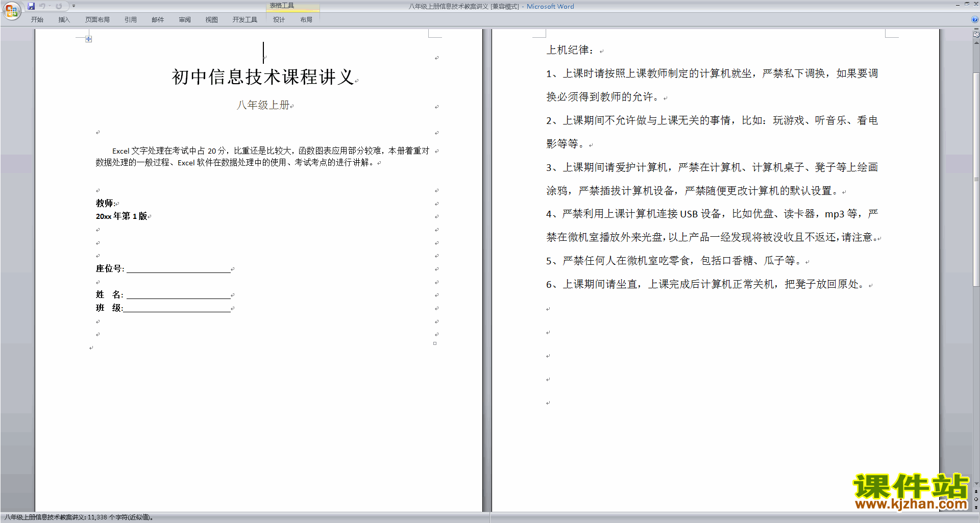
Task: Open the table tools 布局 tab
Action: click(306, 19)
